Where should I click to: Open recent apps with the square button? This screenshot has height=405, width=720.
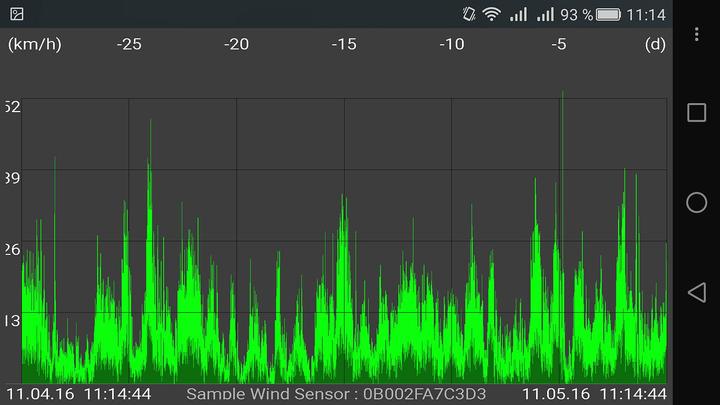696,112
